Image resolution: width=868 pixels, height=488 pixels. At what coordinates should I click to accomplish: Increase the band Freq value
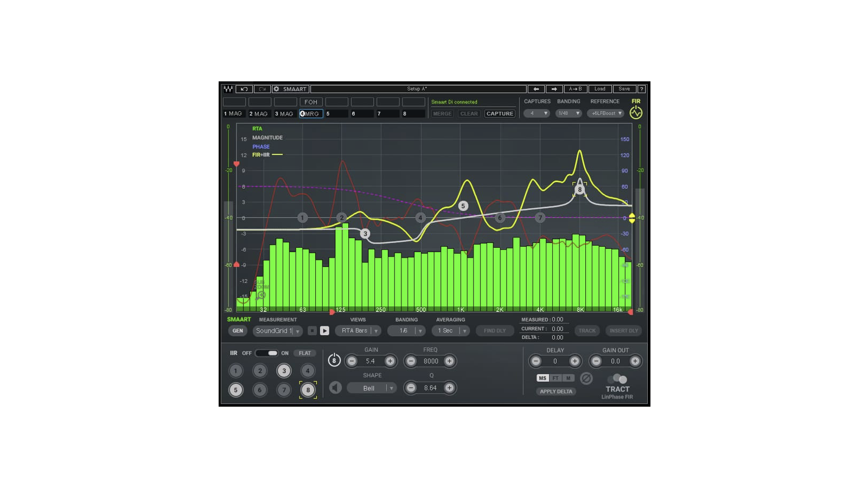coord(449,361)
